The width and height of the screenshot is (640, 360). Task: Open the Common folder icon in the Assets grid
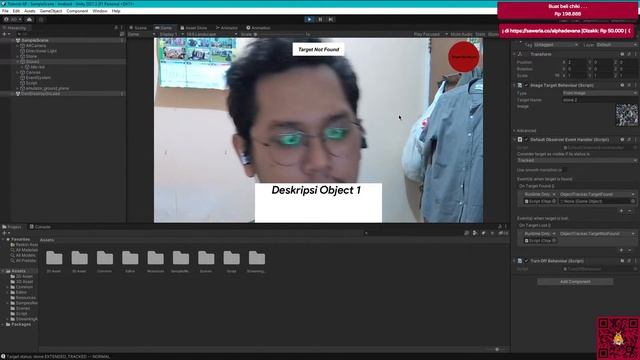tap(104, 258)
